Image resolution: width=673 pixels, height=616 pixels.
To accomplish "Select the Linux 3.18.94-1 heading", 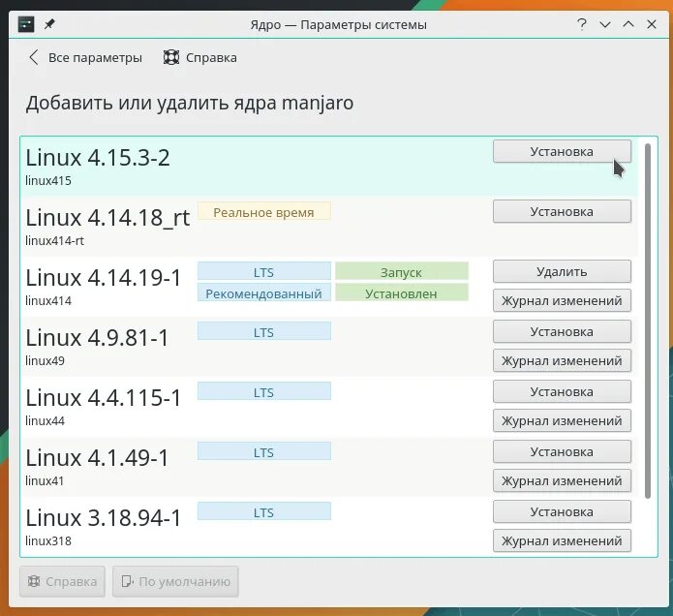I will [x=104, y=518].
